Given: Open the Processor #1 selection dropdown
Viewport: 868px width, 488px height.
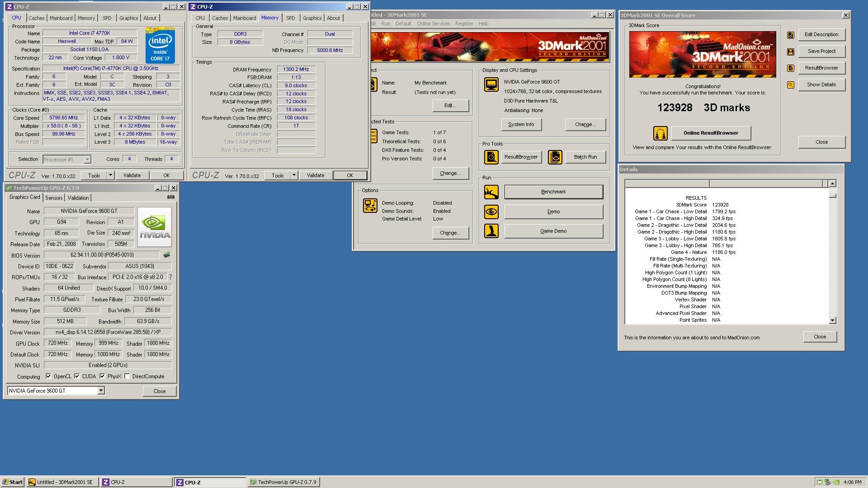Looking at the screenshot, I should click(87, 160).
